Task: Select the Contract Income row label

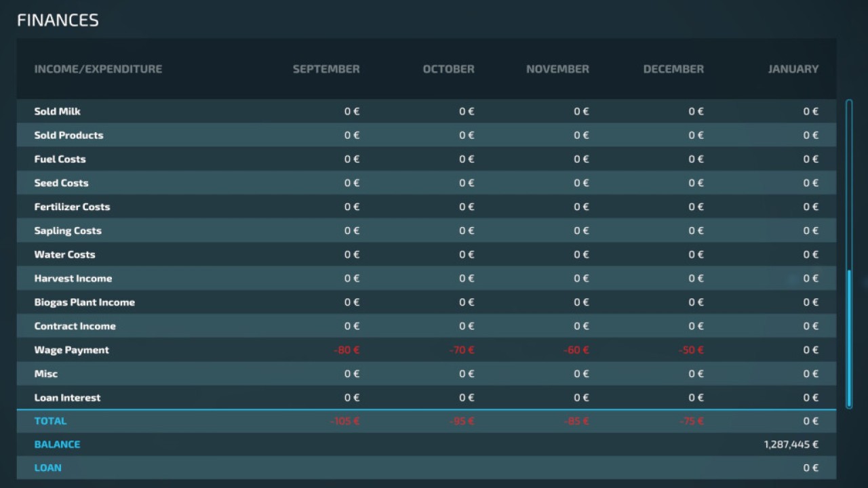Action: pos(75,326)
